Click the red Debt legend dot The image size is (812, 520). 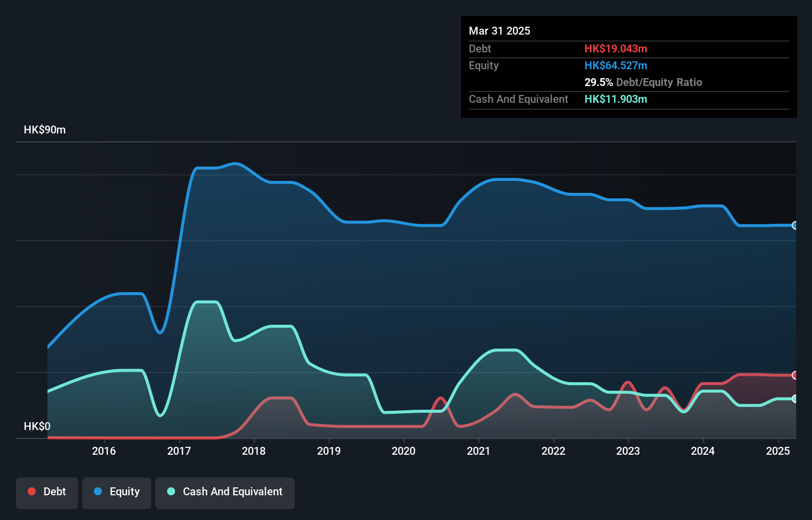click(31, 491)
